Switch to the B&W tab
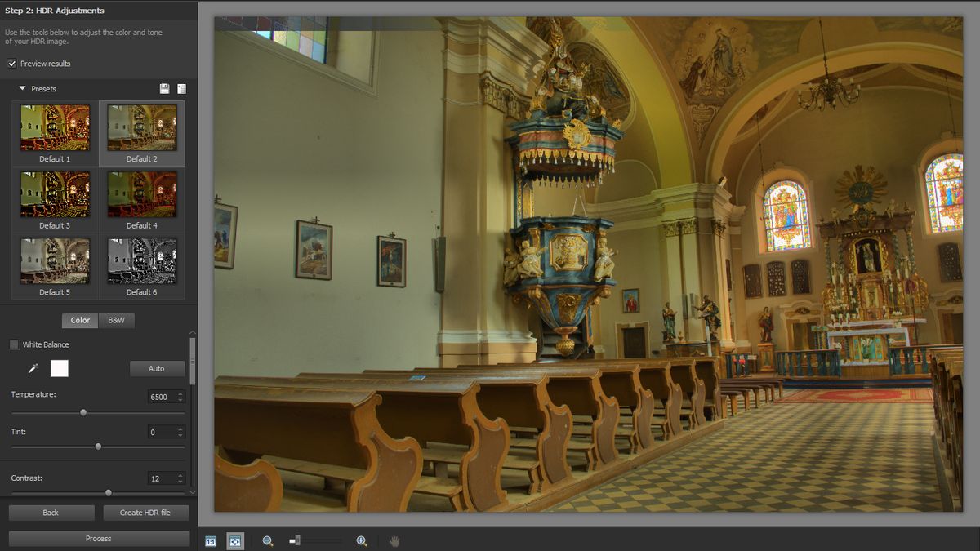This screenshot has height=551, width=980. [x=117, y=321]
